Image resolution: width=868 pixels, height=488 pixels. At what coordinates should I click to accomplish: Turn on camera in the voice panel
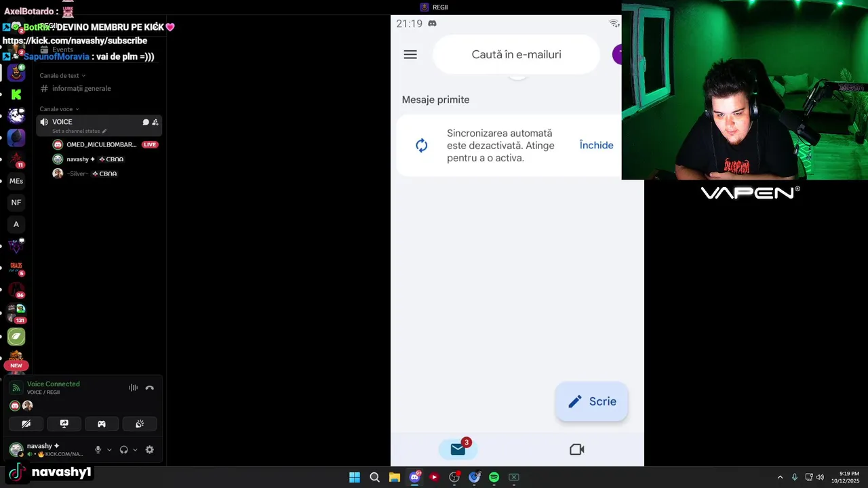[26, 424]
